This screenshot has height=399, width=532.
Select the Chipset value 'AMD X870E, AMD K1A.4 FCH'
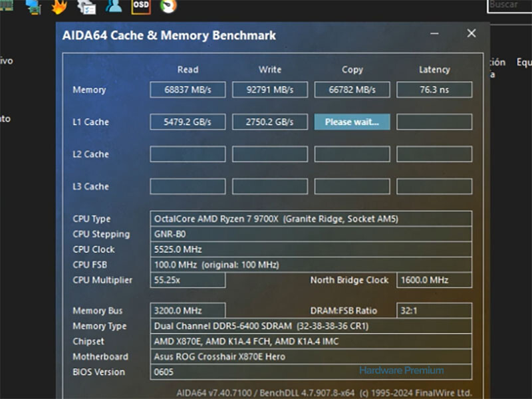click(311, 341)
